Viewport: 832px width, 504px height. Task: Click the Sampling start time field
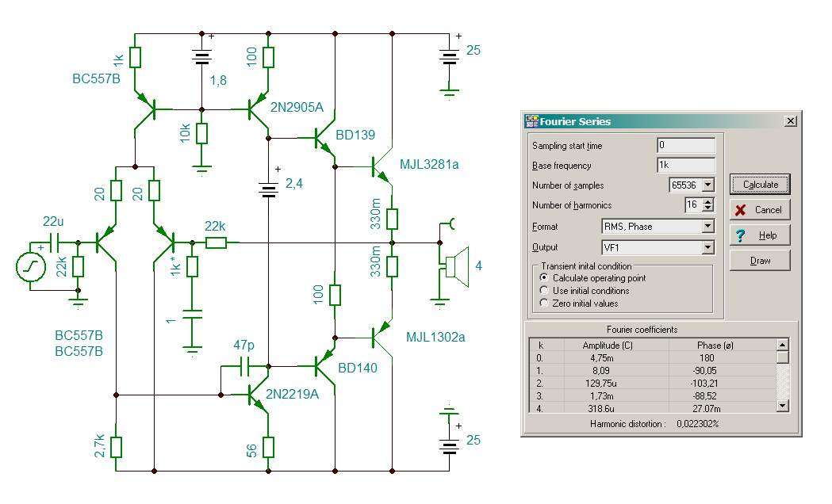(x=686, y=145)
